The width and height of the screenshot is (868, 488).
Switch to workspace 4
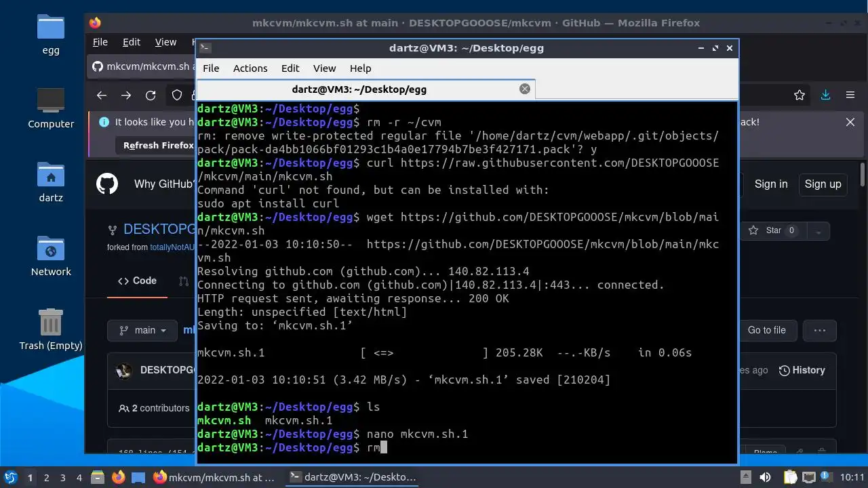(x=79, y=477)
